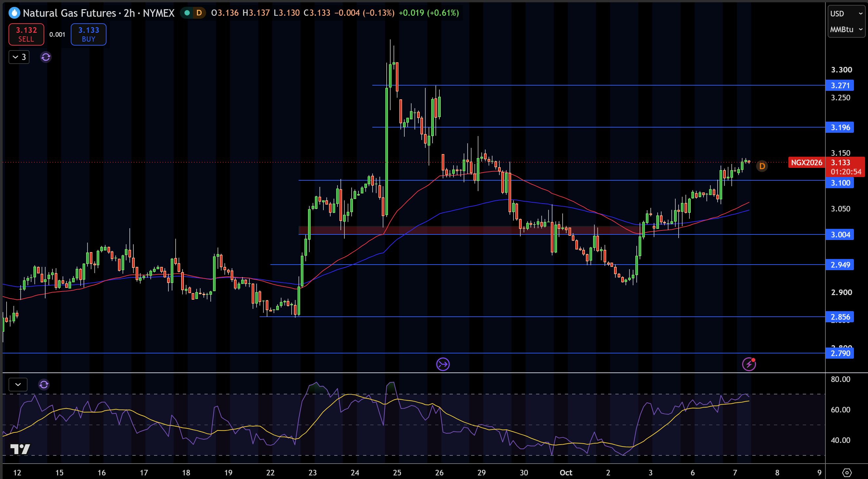Click the SELL 3.132 button
The image size is (868, 479).
point(26,34)
